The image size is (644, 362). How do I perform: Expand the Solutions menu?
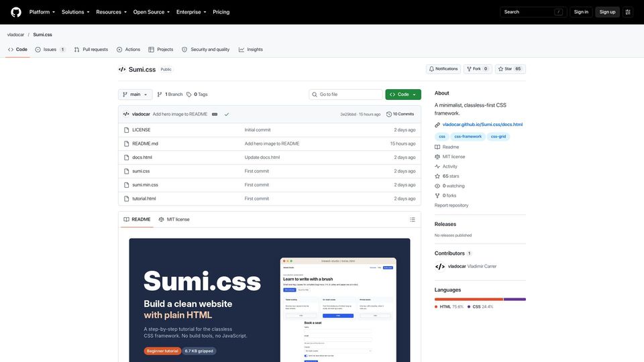point(76,12)
